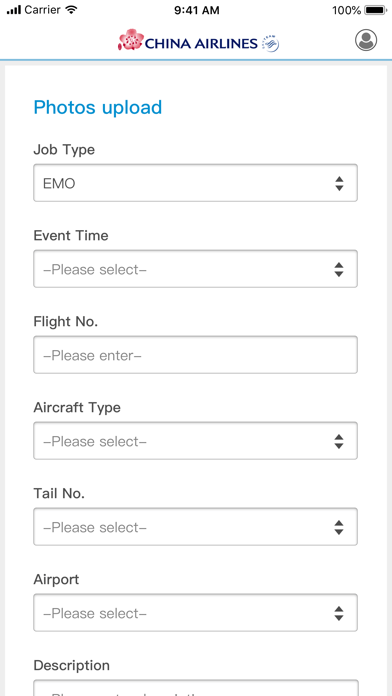Tap the battery status icon
This screenshot has height=696, width=392.
[376, 10]
